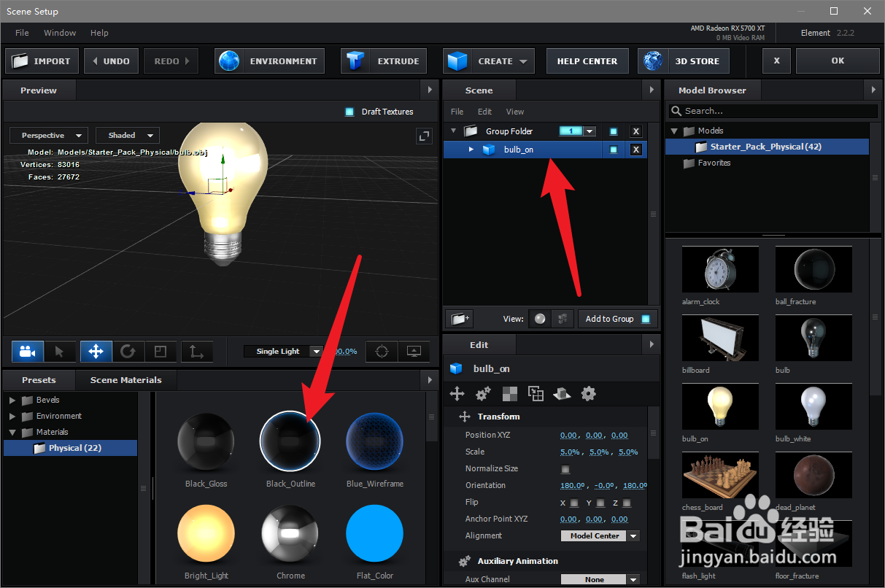885x588 pixels.
Task: Toggle the Draft Textures checkbox
Action: [349, 112]
